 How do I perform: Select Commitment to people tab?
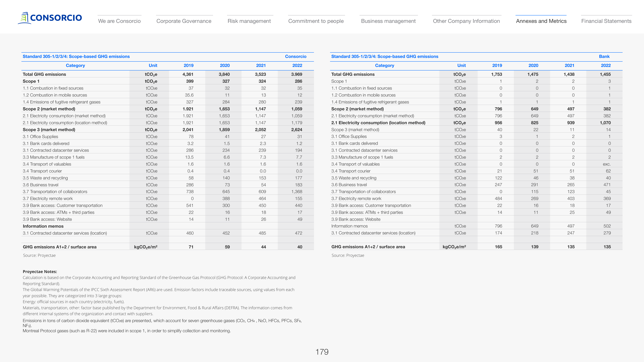pos(316,21)
